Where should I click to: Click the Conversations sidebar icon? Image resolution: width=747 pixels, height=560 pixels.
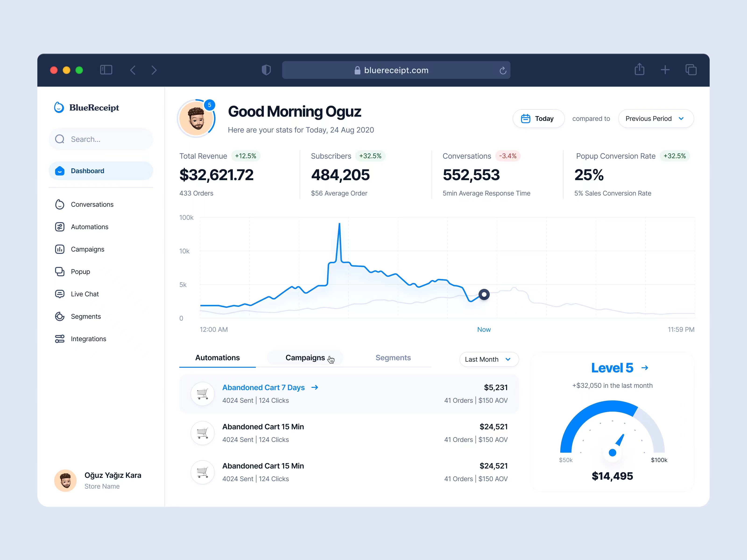(x=60, y=205)
